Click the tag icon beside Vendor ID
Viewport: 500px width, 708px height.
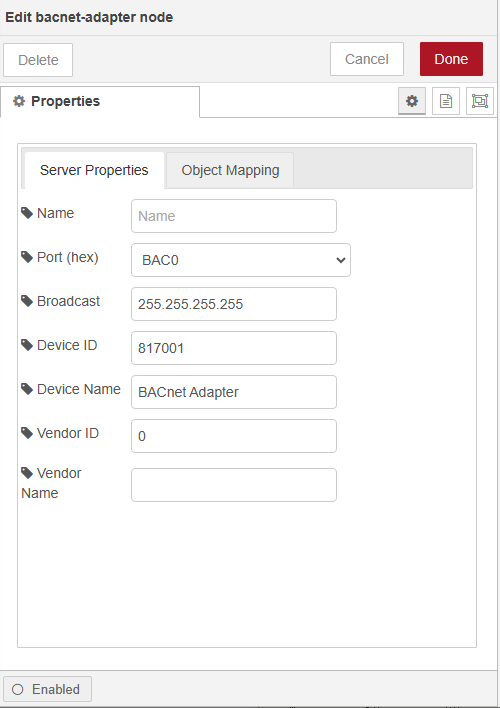(27, 433)
